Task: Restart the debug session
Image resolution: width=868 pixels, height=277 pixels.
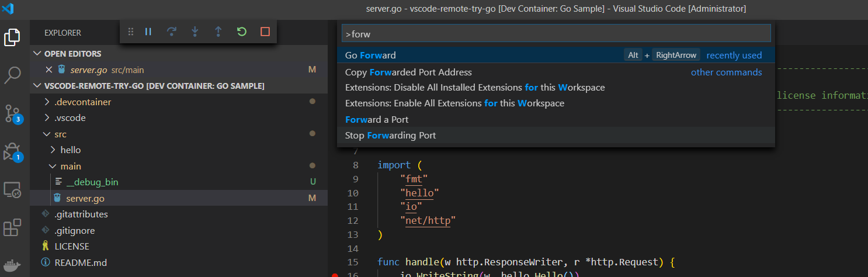Action: pyautogui.click(x=242, y=32)
